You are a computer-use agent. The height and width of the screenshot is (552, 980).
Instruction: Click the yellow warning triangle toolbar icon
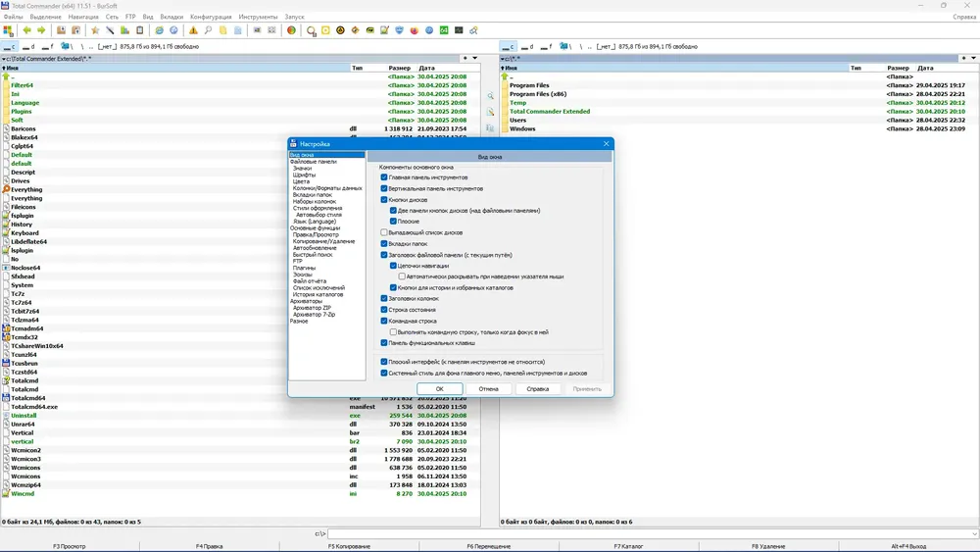[x=193, y=30]
